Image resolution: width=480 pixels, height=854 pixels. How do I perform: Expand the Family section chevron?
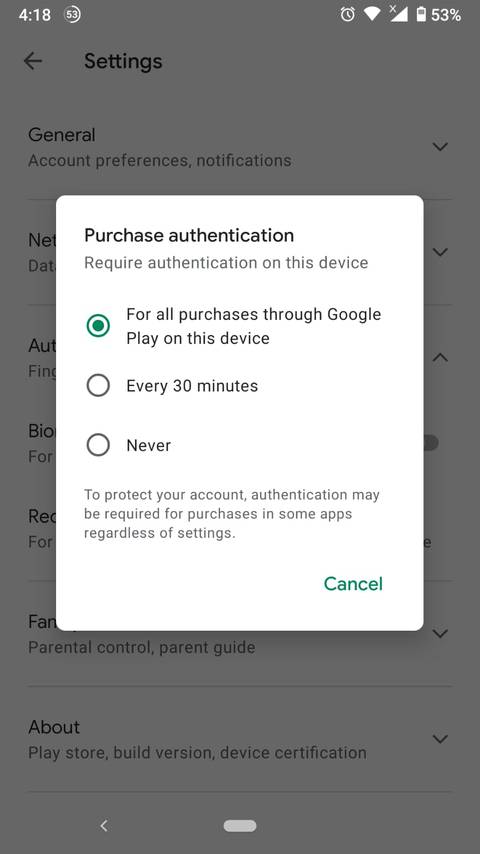coord(440,633)
